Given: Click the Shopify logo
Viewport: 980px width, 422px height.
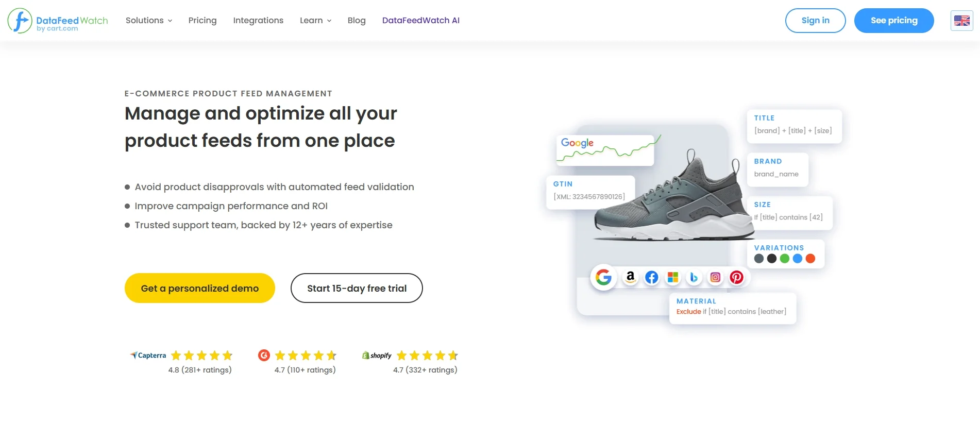Looking at the screenshot, I should [377, 356].
